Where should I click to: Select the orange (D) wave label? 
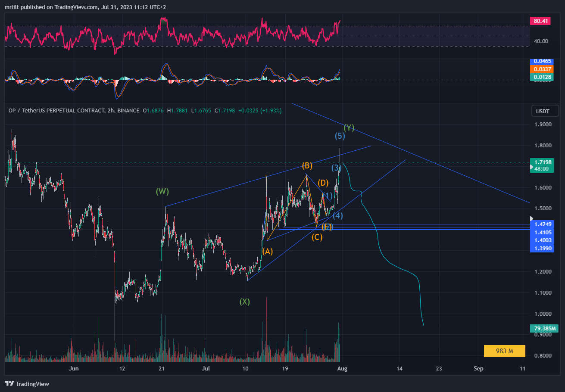coord(324,183)
